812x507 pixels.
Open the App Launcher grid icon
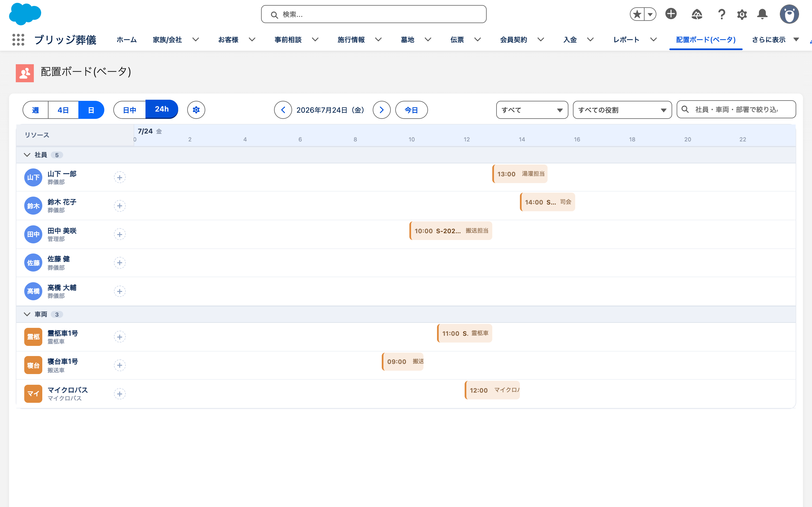click(18, 39)
